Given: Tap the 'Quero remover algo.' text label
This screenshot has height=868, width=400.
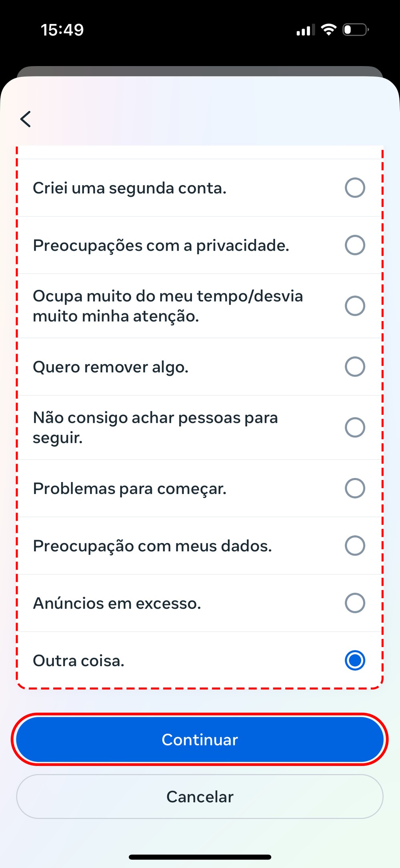Looking at the screenshot, I should 110,367.
